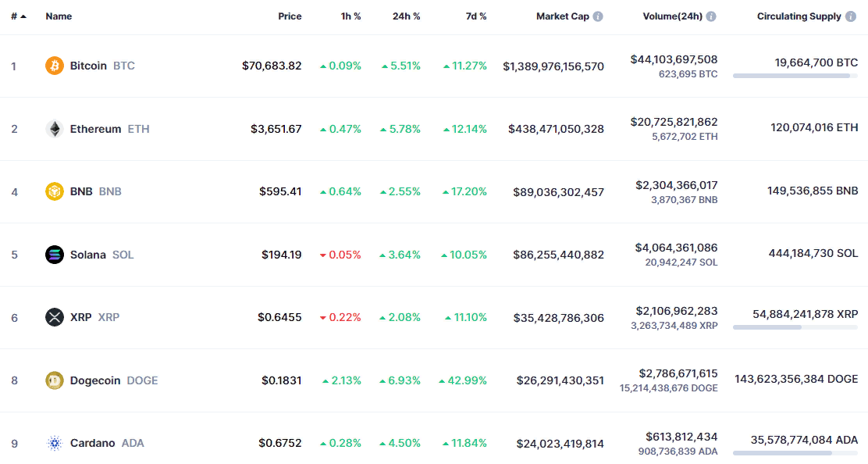Image resolution: width=868 pixels, height=464 pixels.
Task: Sort by the 7d % column header
Action: 476,16
